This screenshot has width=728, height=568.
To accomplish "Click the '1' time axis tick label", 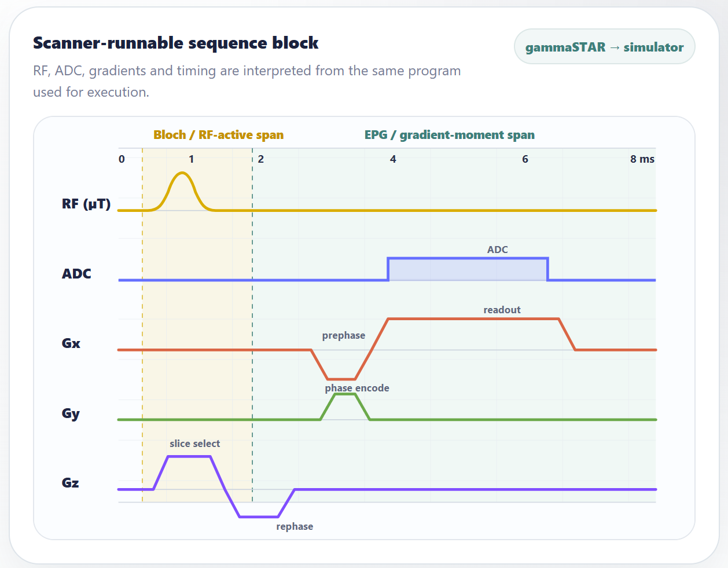I will coord(191,159).
